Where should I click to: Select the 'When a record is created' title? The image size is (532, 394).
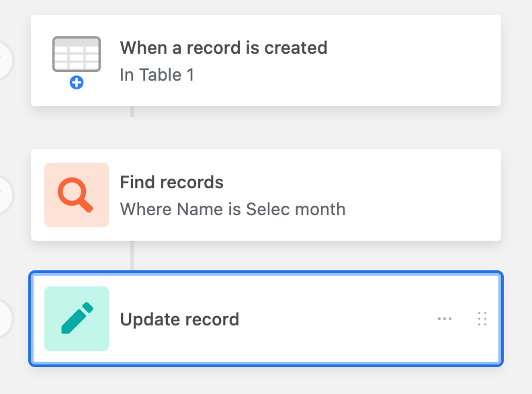click(224, 48)
